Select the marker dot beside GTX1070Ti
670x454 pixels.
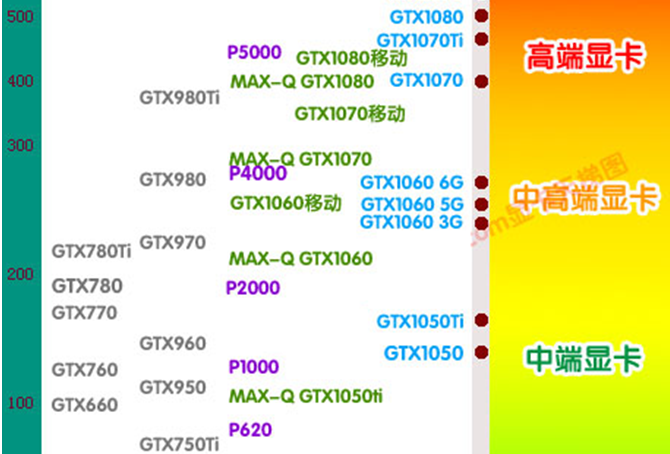482,39
